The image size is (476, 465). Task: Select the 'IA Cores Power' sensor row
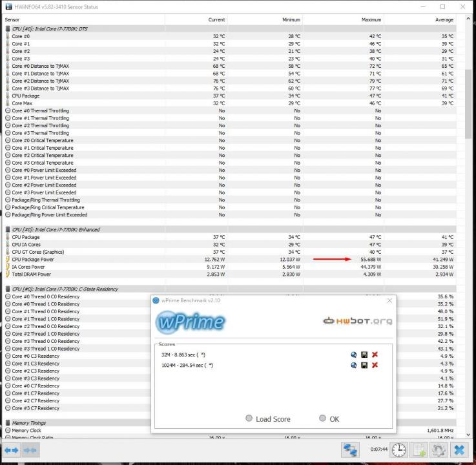pos(231,267)
